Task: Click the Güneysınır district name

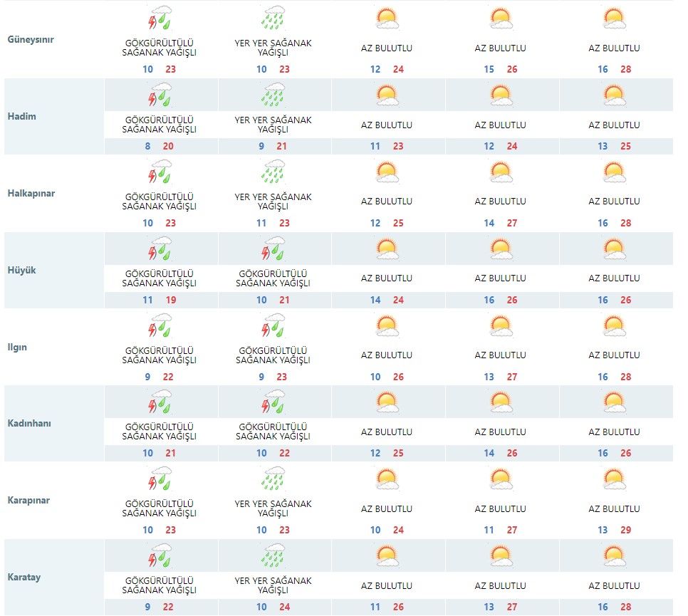Action: click(31, 39)
